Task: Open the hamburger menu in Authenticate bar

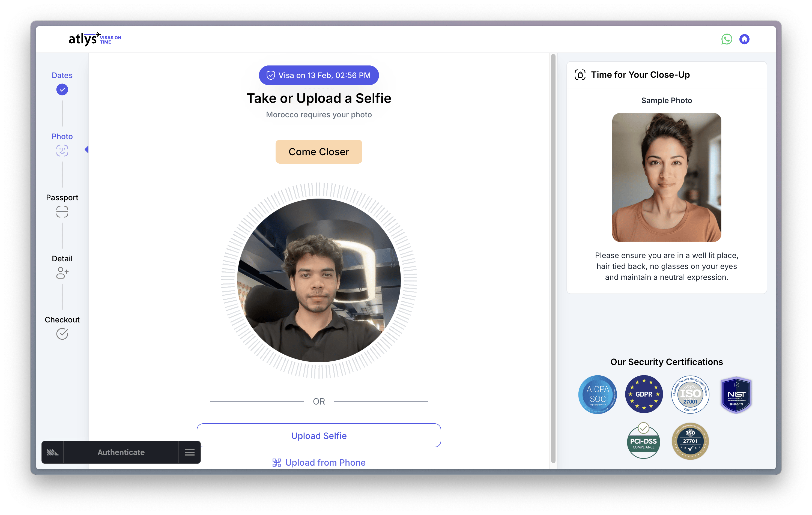Action: (x=190, y=452)
